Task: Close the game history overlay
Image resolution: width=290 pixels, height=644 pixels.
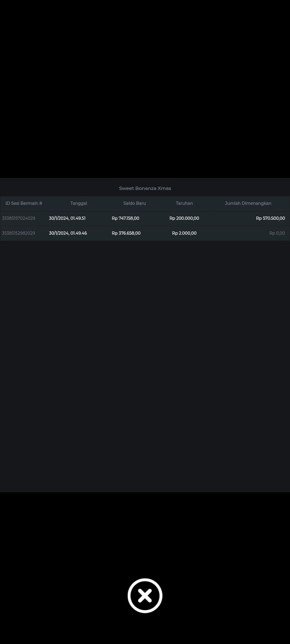Action: point(145,596)
